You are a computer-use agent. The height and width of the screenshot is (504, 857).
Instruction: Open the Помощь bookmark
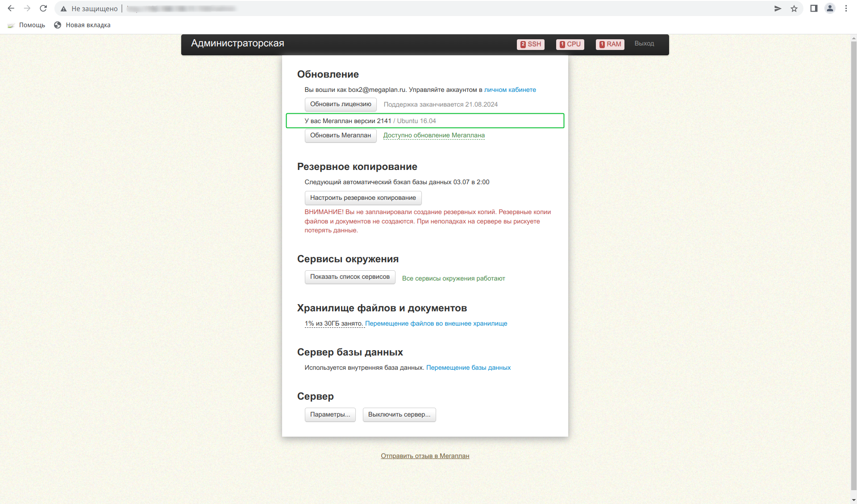(26, 25)
